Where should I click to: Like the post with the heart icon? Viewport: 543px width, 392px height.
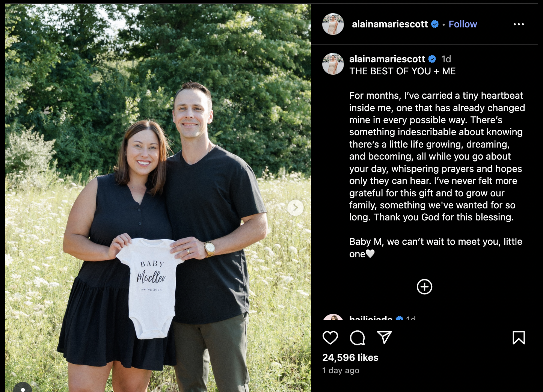coord(330,338)
